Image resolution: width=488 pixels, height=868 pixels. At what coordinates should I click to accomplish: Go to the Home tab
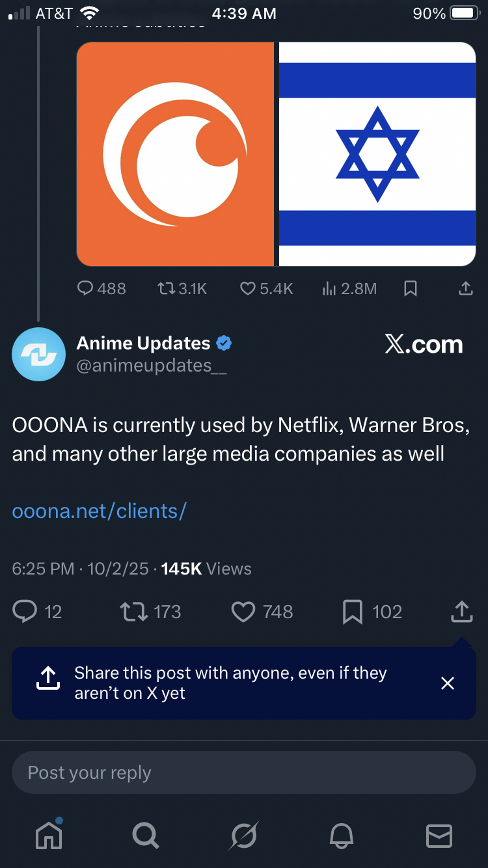pyautogui.click(x=49, y=835)
